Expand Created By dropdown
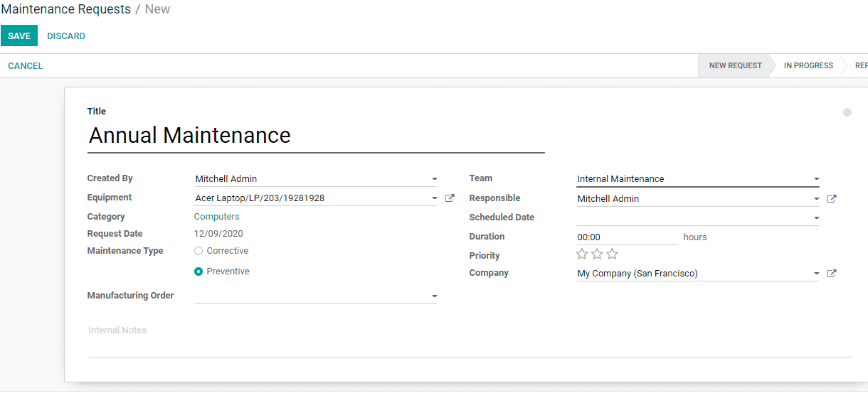 [x=435, y=179]
